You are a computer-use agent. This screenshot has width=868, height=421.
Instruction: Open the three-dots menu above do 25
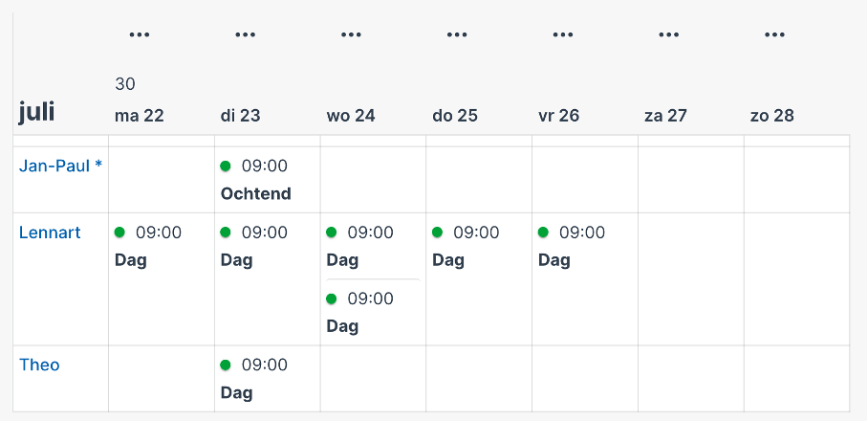(x=457, y=34)
